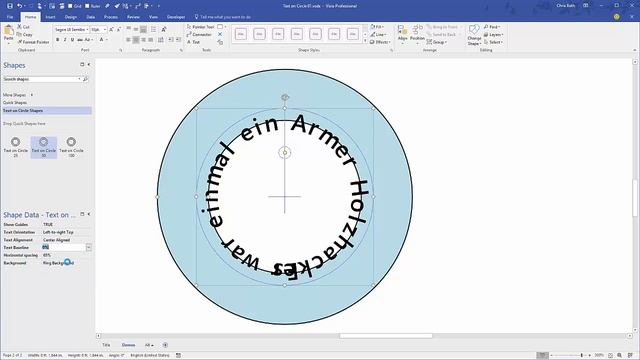
Task: Expand More Shapes menu
Action: click(x=18, y=95)
